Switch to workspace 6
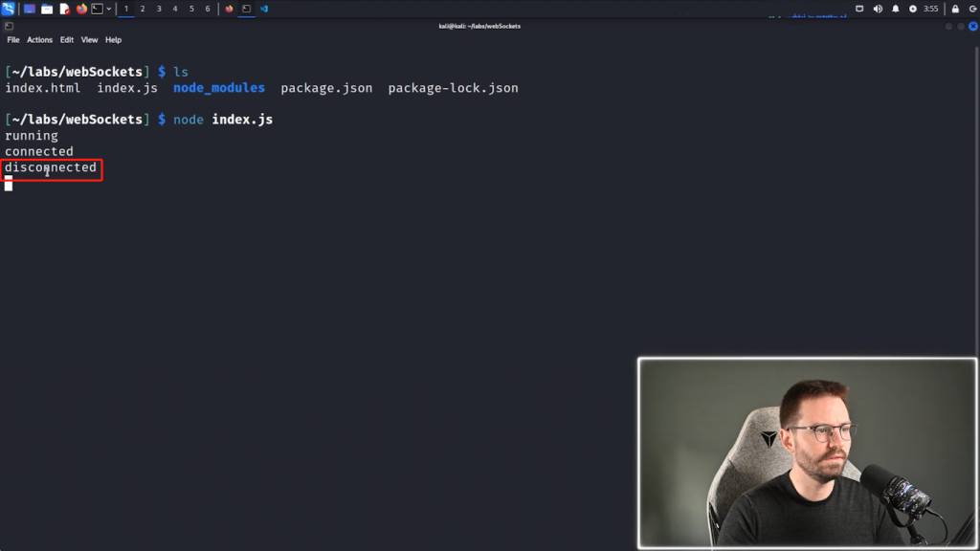 208,9
